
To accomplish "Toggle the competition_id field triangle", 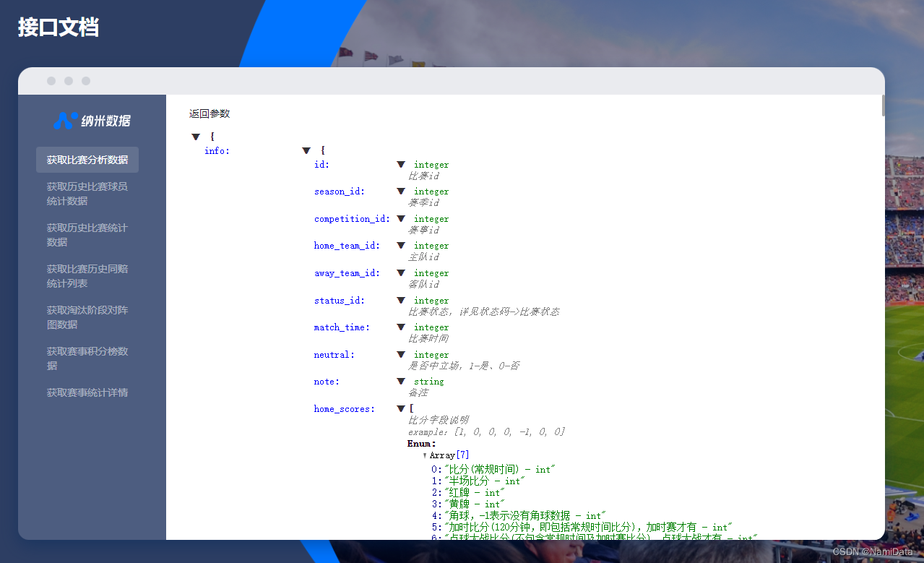I will click(401, 219).
